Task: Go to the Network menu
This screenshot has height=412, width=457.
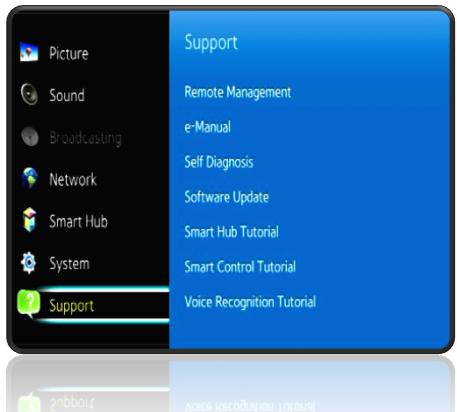Action: coord(73,180)
